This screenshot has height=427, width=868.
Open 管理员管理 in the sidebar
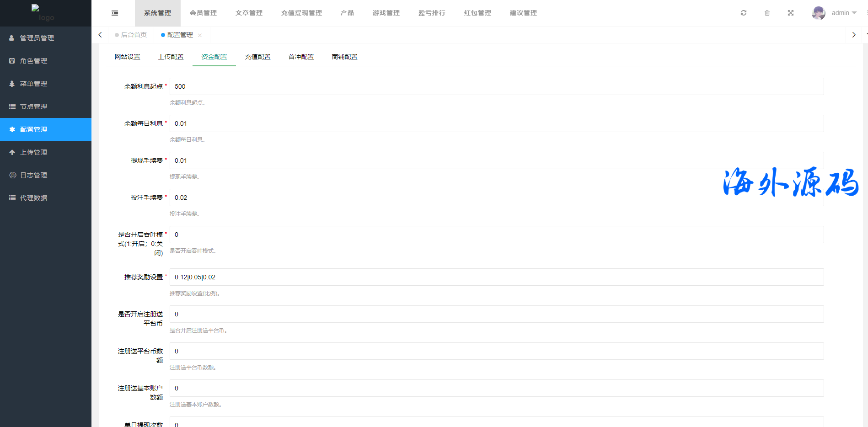tap(37, 38)
